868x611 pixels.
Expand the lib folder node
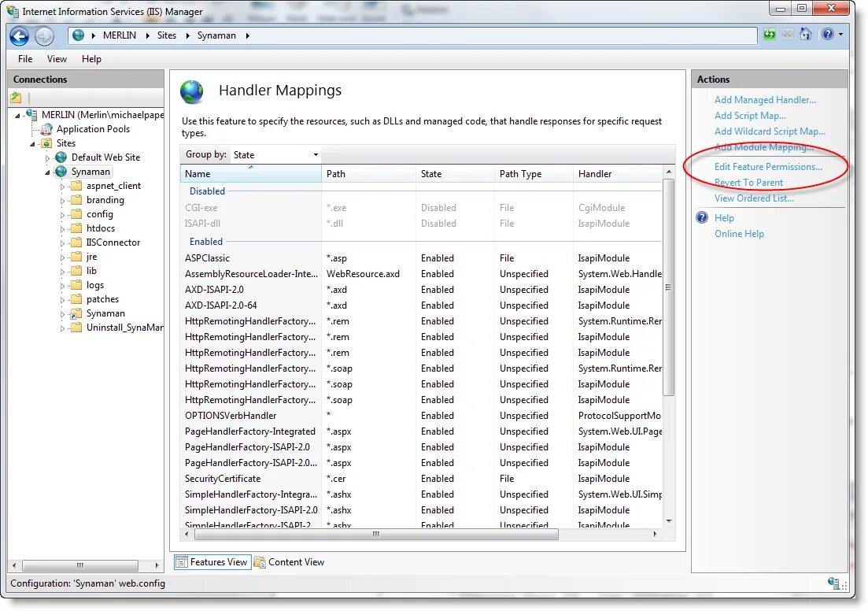pyautogui.click(x=62, y=272)
